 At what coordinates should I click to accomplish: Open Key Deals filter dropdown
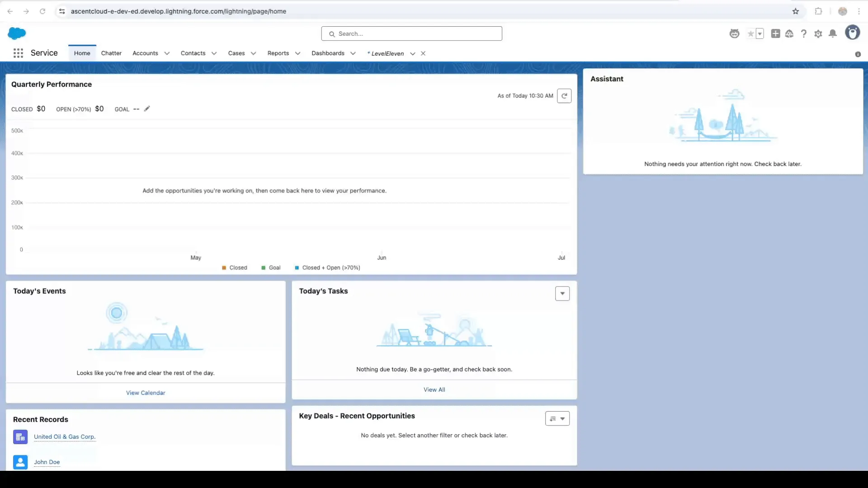[557, 418]
